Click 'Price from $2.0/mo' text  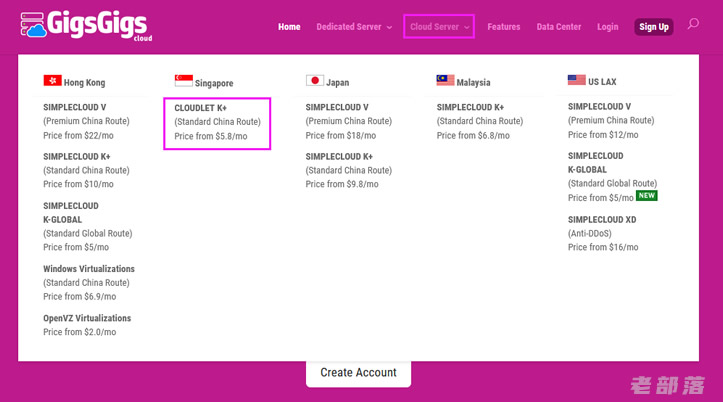click(x=79, y=332)
